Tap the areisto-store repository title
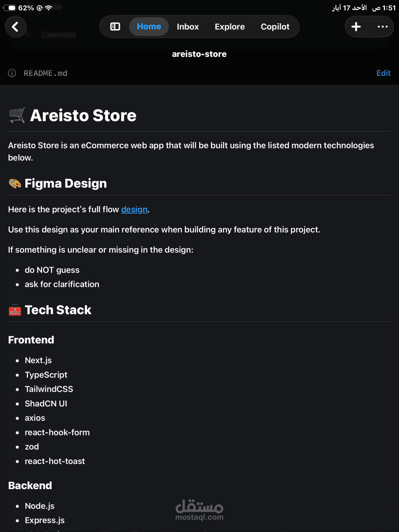This screenshot has width=399, height=532. tap(199, 54)
